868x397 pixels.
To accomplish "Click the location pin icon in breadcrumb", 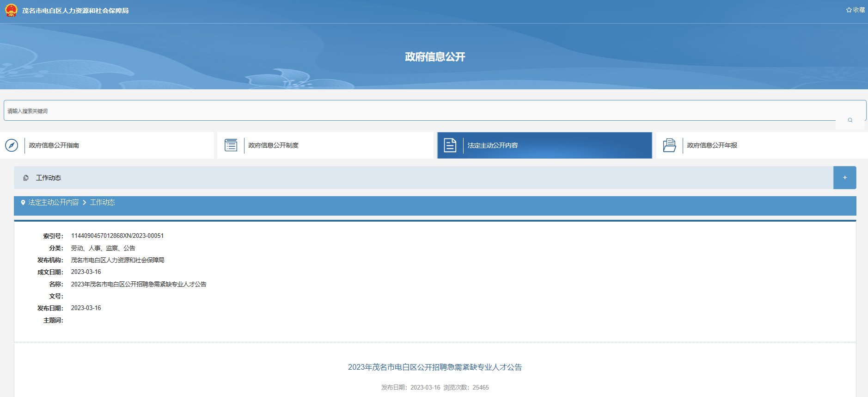I will pos(23,203).
